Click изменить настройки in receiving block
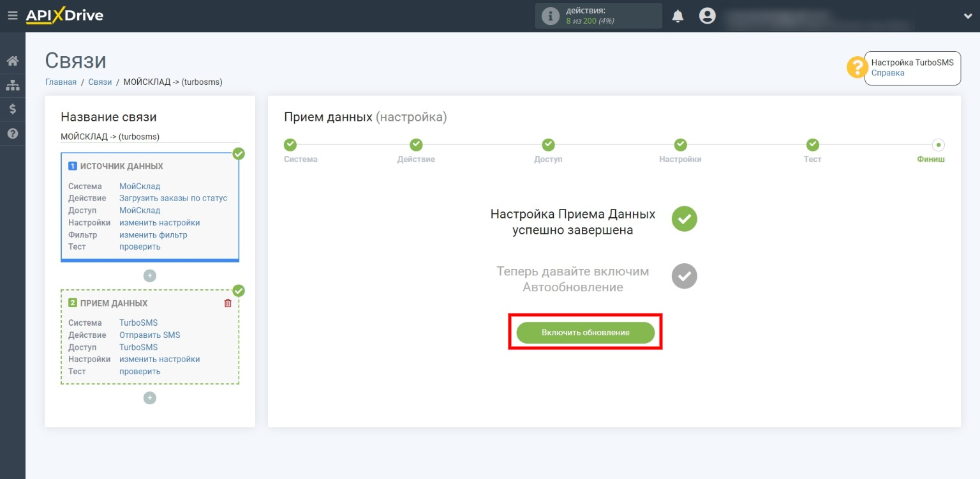980x479 pixels. click(160, 359)
